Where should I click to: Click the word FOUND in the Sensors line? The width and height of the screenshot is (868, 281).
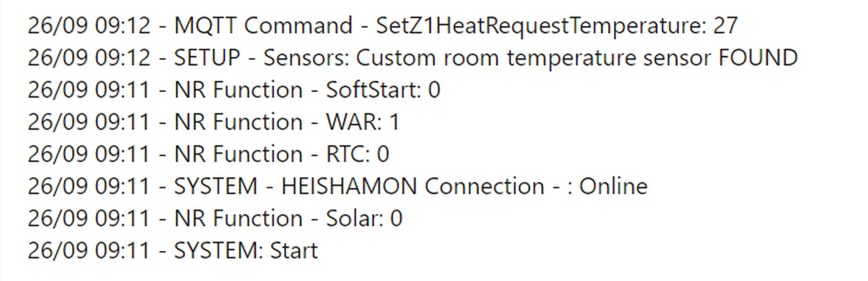click(758, 58)
